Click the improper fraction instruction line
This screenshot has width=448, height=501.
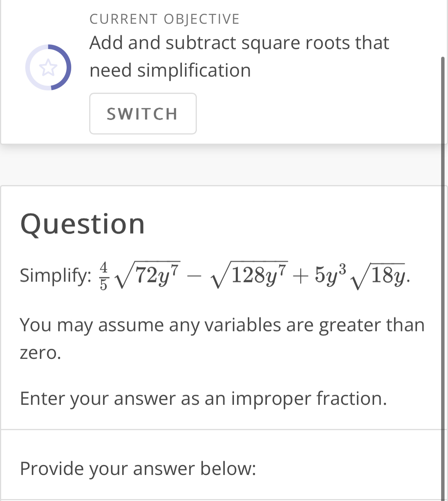pos(204,398)
